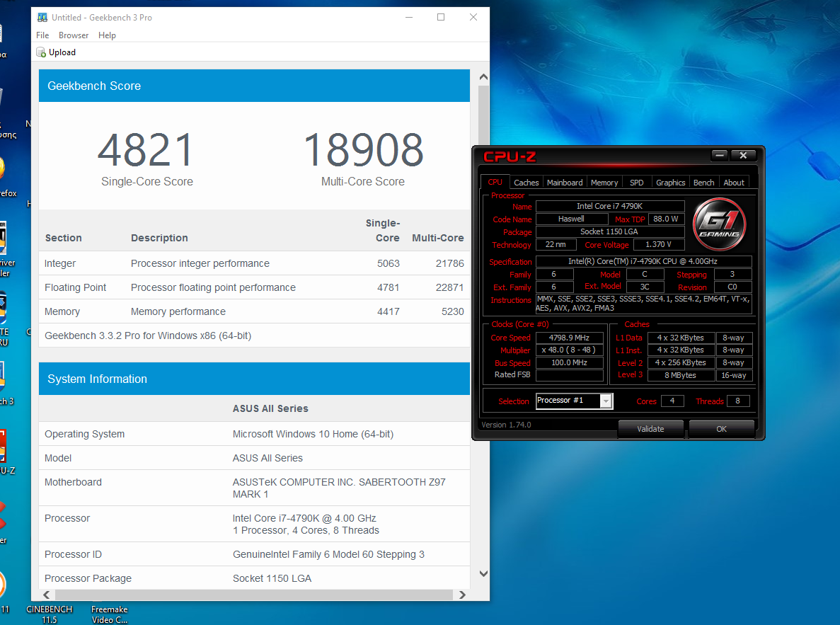Open the Help menu in Geekbench
Image resolution: width=840 pixels, height=625 pixels.
click(x=107, y=35)
